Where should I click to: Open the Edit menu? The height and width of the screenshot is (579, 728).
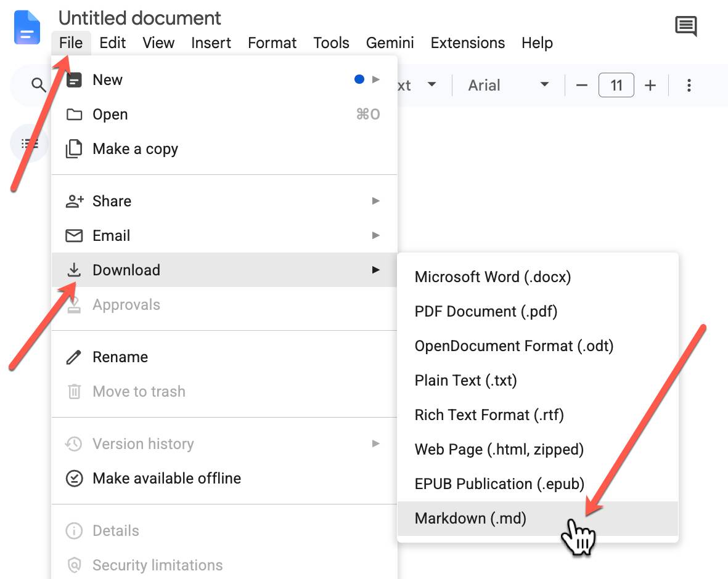pos(112,43)
